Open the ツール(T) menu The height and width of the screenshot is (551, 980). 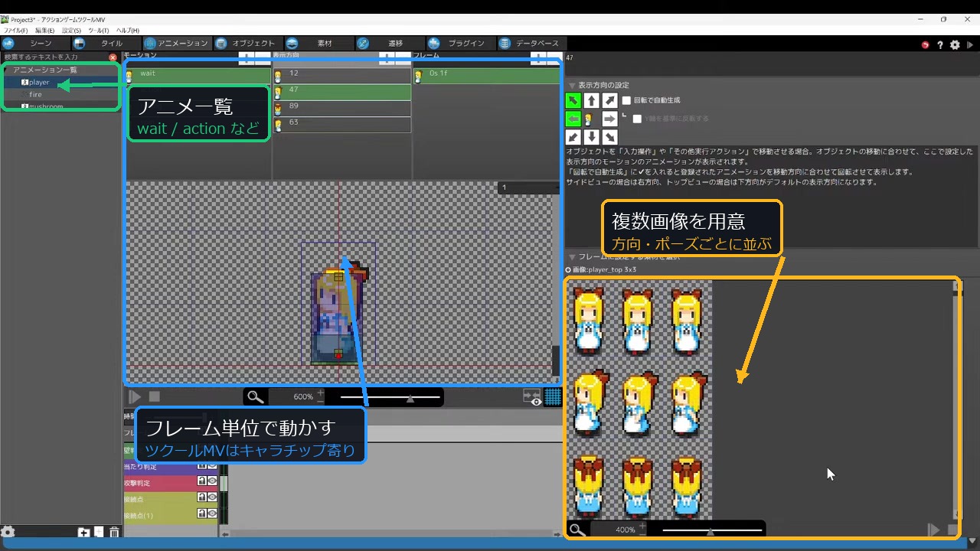click(x=98, y=31)
